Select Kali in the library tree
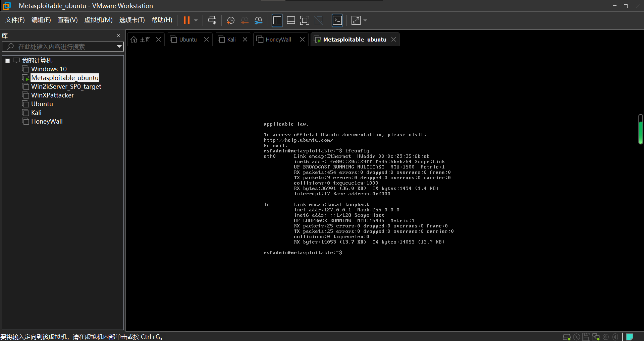Viewport: 644px width, 341px height. [x=36, y=113]
